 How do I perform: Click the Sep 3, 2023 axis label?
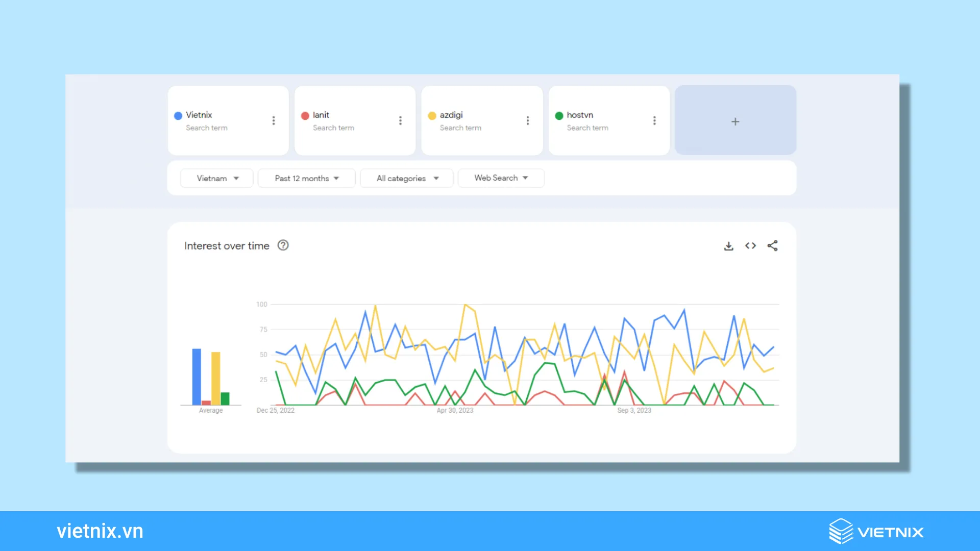(634, 410)
